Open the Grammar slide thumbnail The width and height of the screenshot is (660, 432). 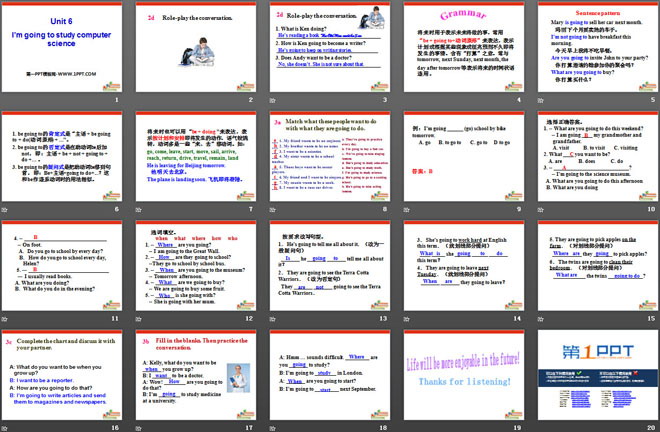coord(464,47)
